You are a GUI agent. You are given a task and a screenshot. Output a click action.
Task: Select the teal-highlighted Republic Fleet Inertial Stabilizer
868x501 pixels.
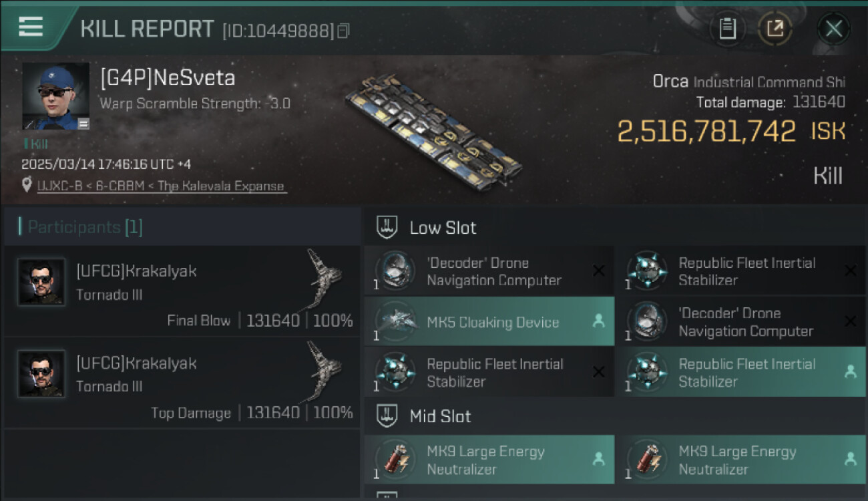[x=746, y=373]
